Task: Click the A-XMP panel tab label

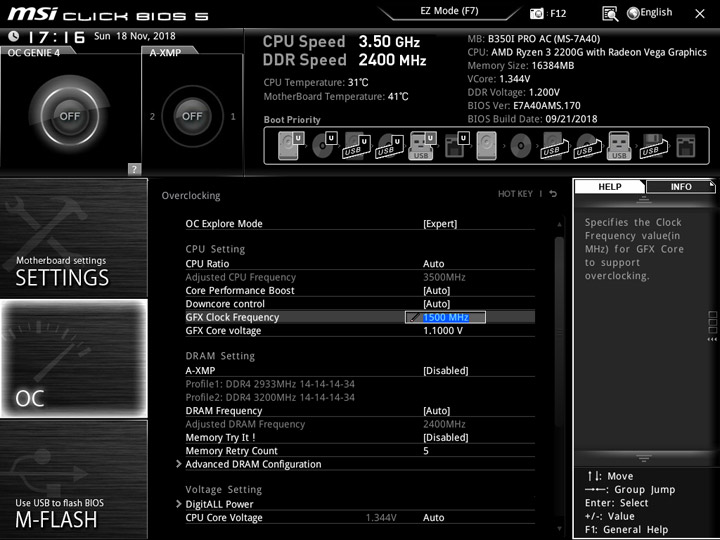Action: pos(165,53)
